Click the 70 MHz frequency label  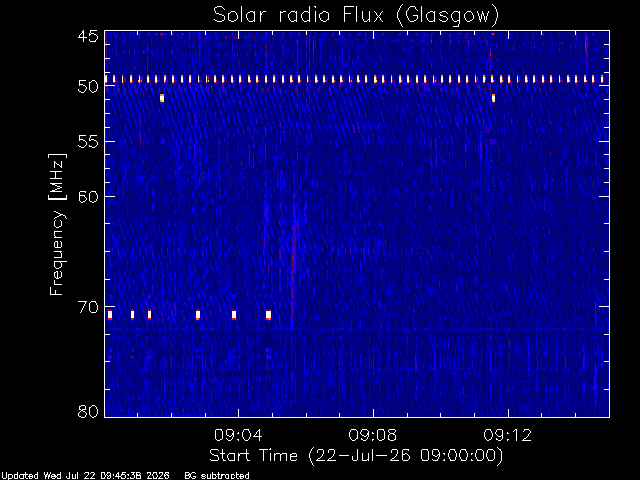point(88,307)
